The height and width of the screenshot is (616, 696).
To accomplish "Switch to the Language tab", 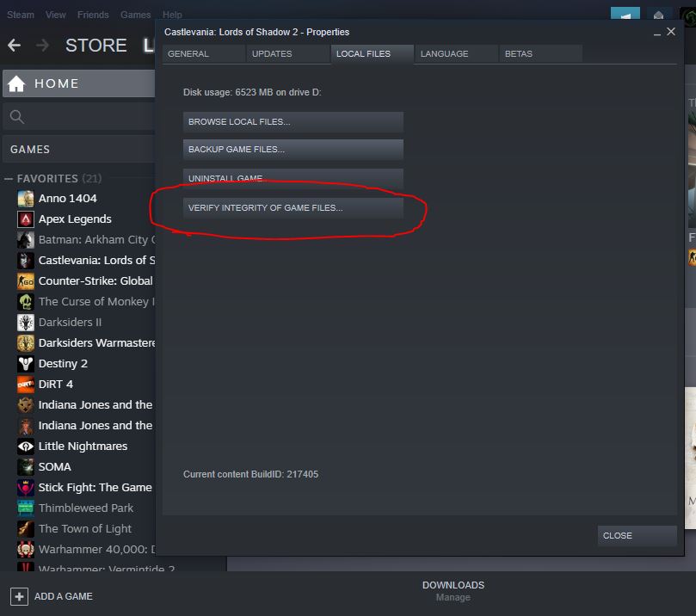I will pos(456,53).
